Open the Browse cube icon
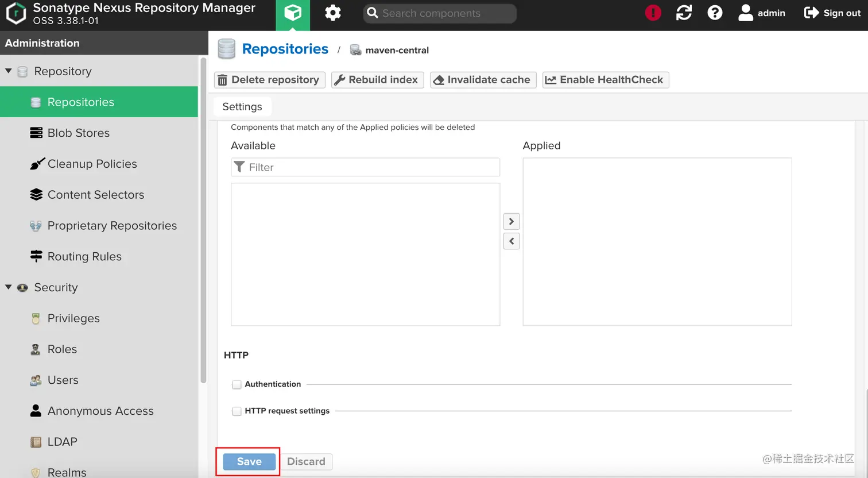 pos(293,13)
